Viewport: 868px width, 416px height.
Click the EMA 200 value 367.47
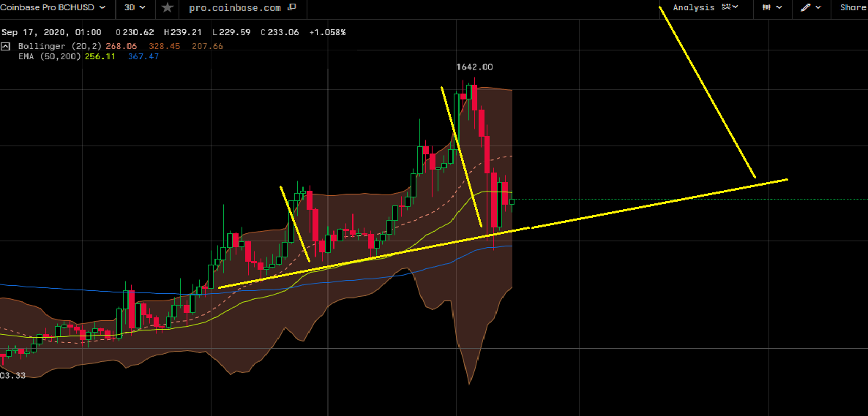pos(143,56)
